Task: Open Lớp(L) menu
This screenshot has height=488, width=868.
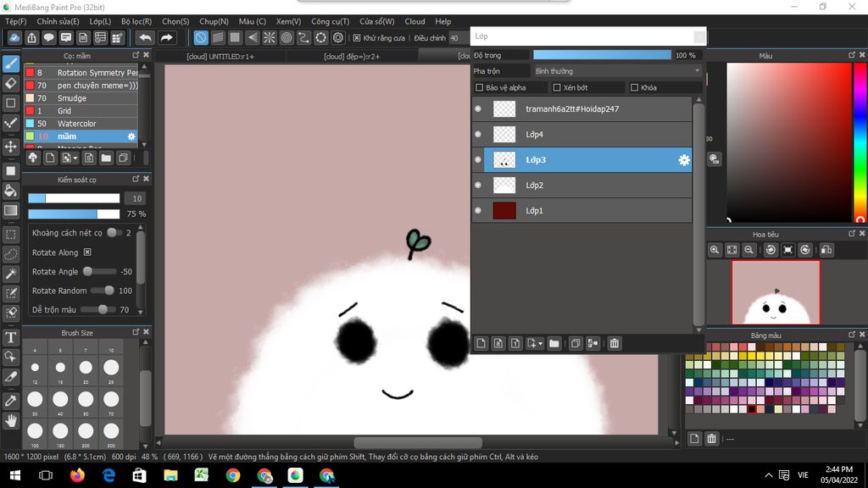Action: [x=100, y=21]
